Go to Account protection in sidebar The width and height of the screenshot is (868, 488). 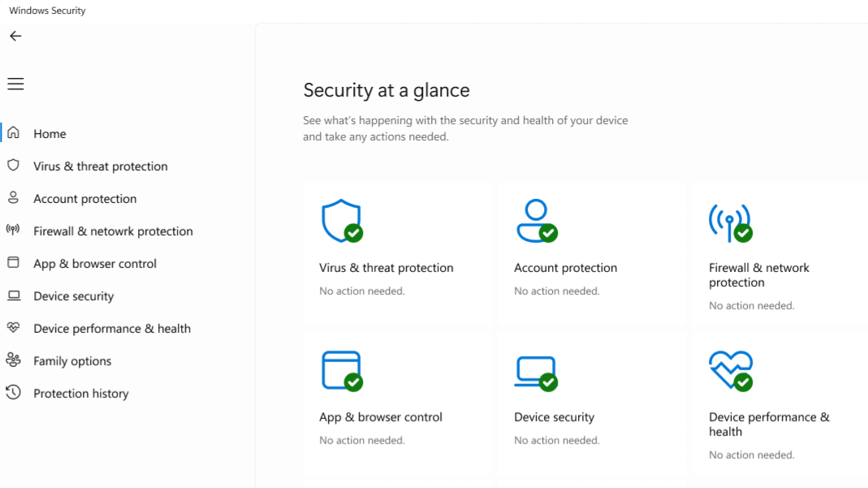tap(84, 199)
